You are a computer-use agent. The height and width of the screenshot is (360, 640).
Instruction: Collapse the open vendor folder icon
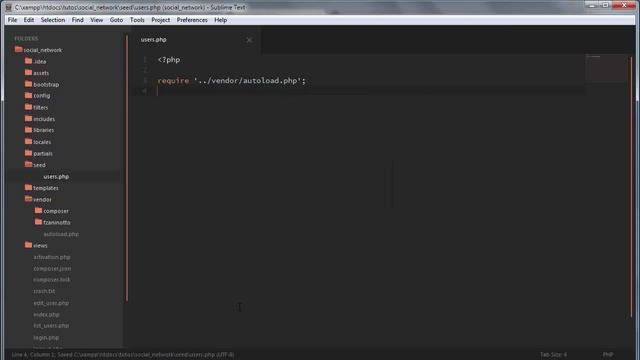(28, 199)
